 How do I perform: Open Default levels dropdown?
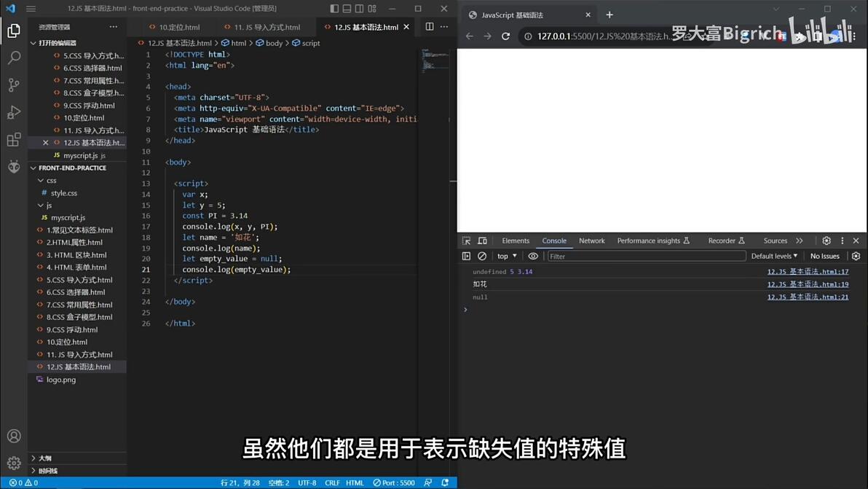point(774,257)
